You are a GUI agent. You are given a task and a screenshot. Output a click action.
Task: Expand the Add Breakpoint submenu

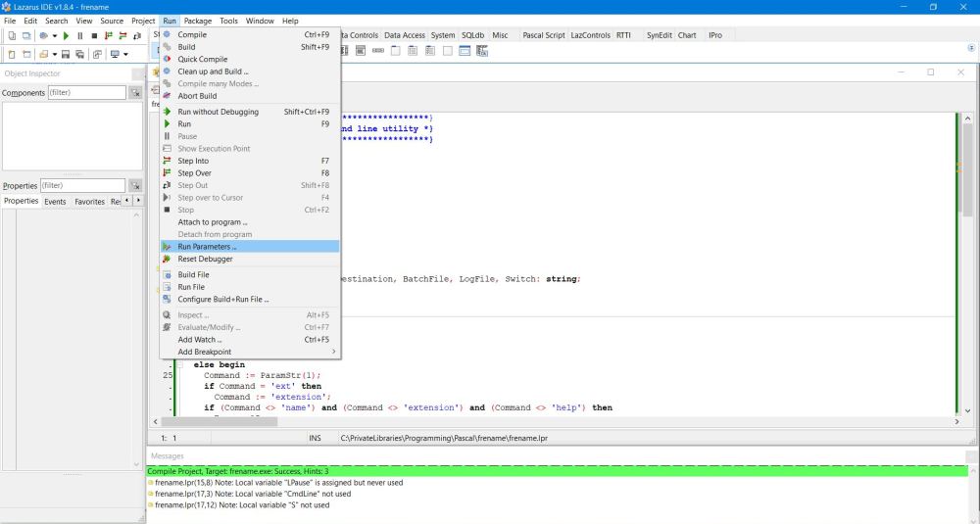(x=250, y=352)
